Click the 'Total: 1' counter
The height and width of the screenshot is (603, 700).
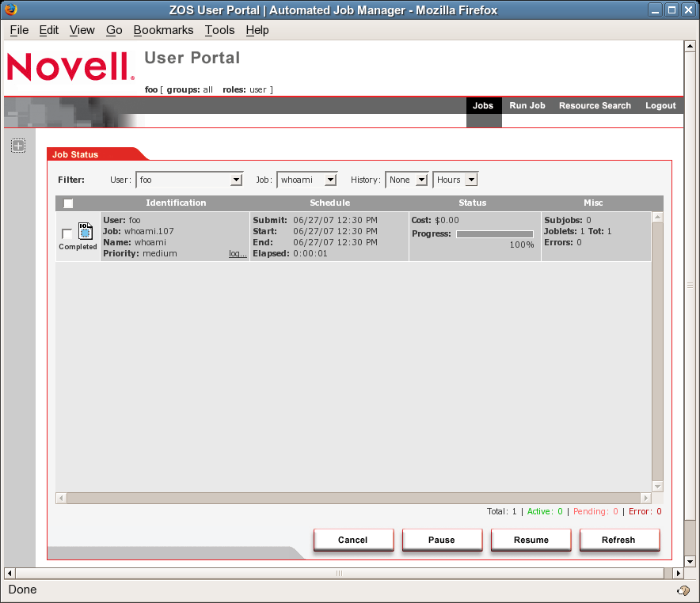502,511
